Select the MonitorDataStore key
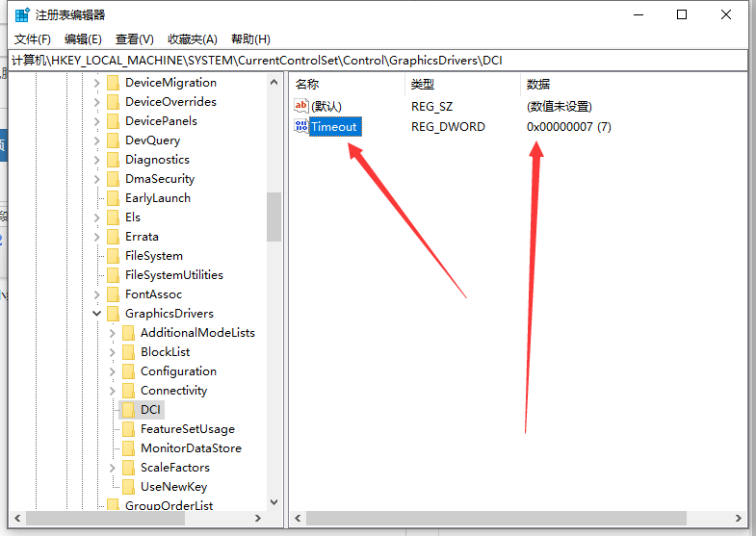 pyautogui.click(x=190, y=447)
